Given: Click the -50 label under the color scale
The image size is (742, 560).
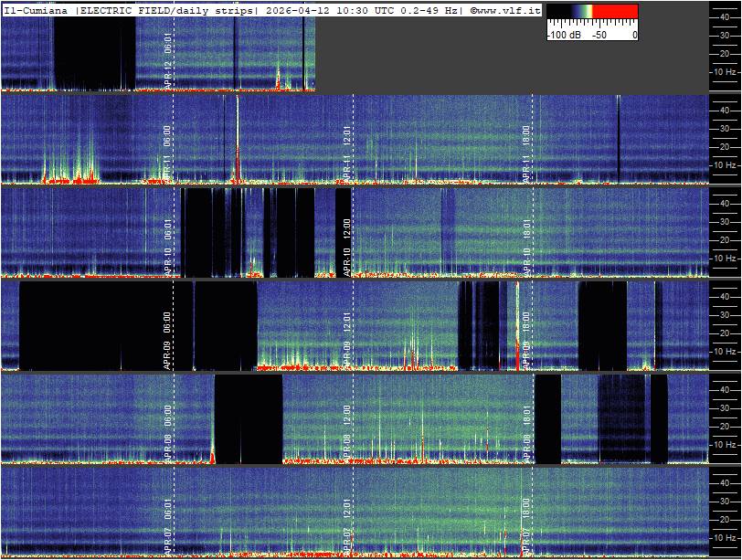Looking at the screenshot, I should click(x=599, y=34).
